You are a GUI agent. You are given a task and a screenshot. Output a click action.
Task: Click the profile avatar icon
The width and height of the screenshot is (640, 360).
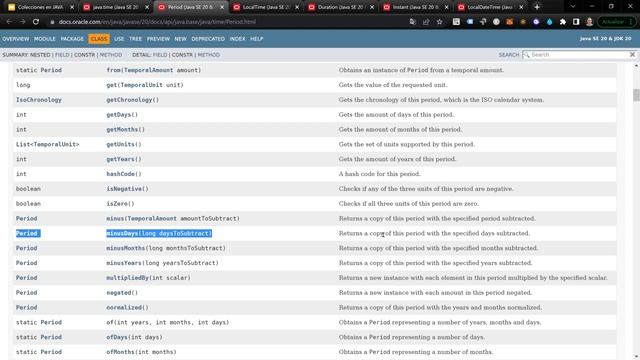[589, 22]
